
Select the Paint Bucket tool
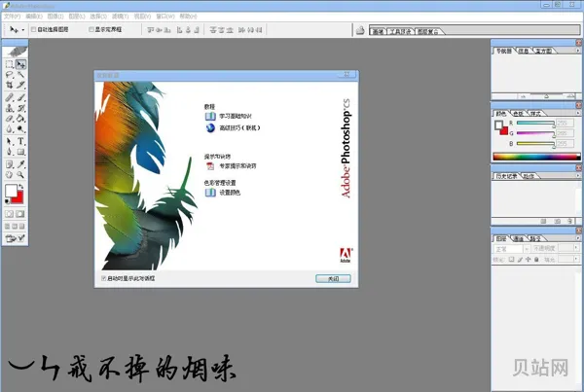pyautogui.click(x=20, y=119)
